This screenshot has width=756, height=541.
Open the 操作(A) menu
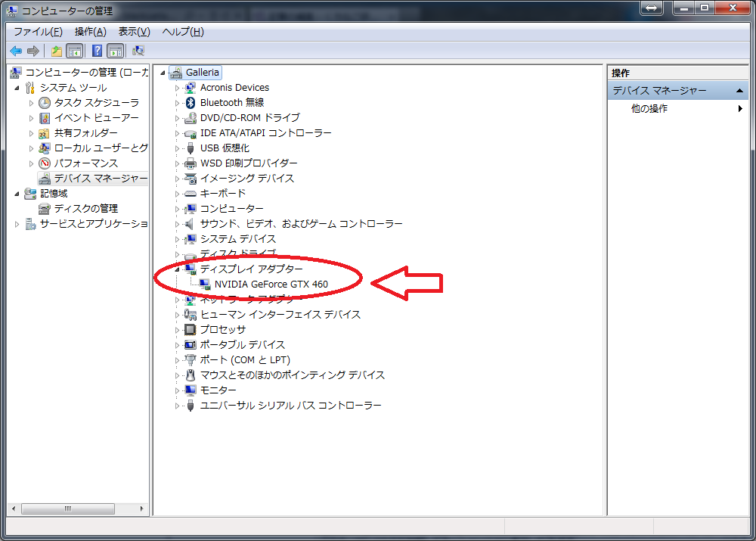(90, 32)
